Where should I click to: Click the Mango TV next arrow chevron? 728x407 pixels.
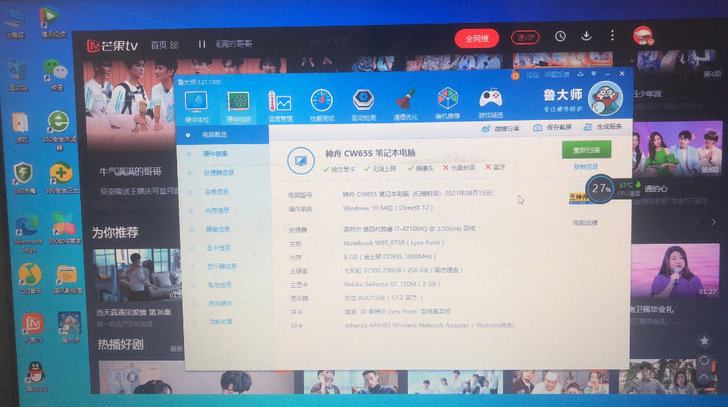tap(714, 222)
